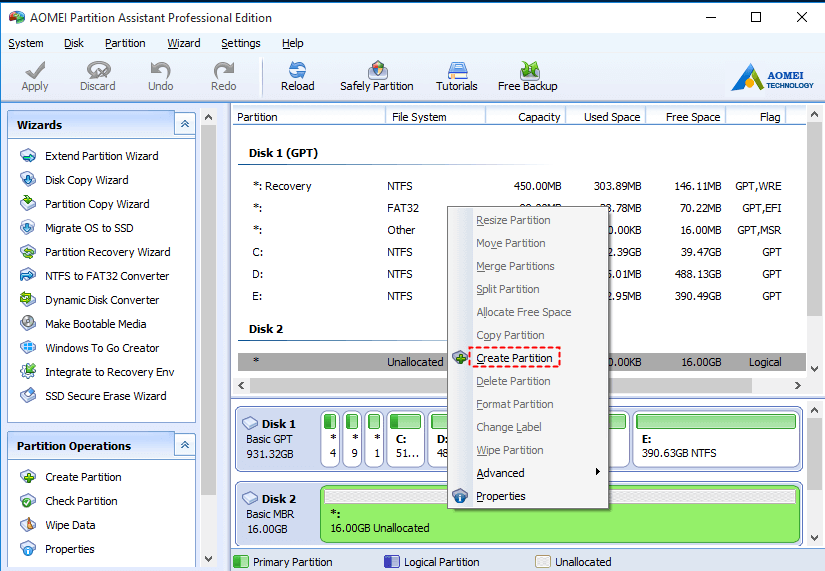Sort by Flag column header
Viewport: 825px width, 571px height.
pyautogui.click(x=756, y=117)
